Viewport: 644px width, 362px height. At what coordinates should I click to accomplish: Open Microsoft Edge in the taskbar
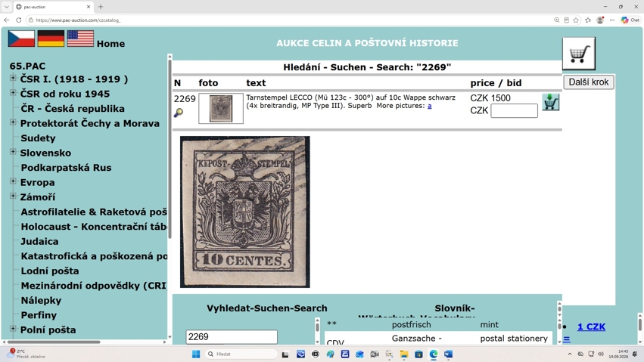pos(434,354)
